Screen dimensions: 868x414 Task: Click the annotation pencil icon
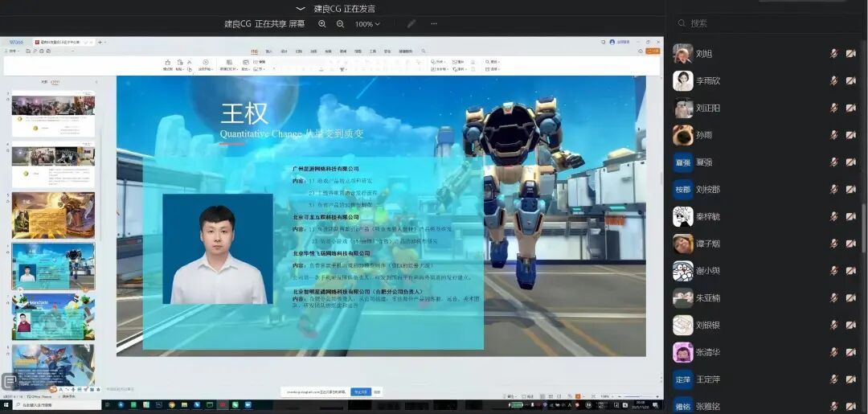pos(411,24)
